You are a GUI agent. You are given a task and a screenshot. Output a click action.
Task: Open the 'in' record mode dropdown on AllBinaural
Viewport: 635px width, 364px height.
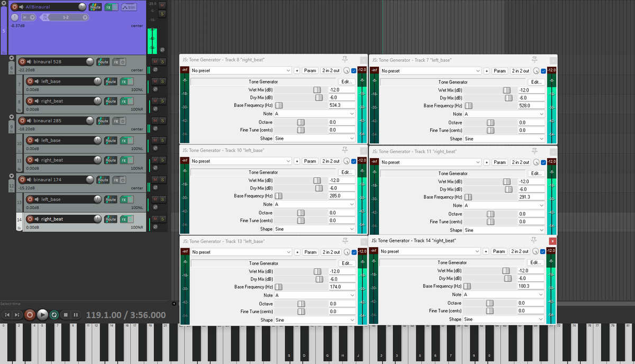28,17
